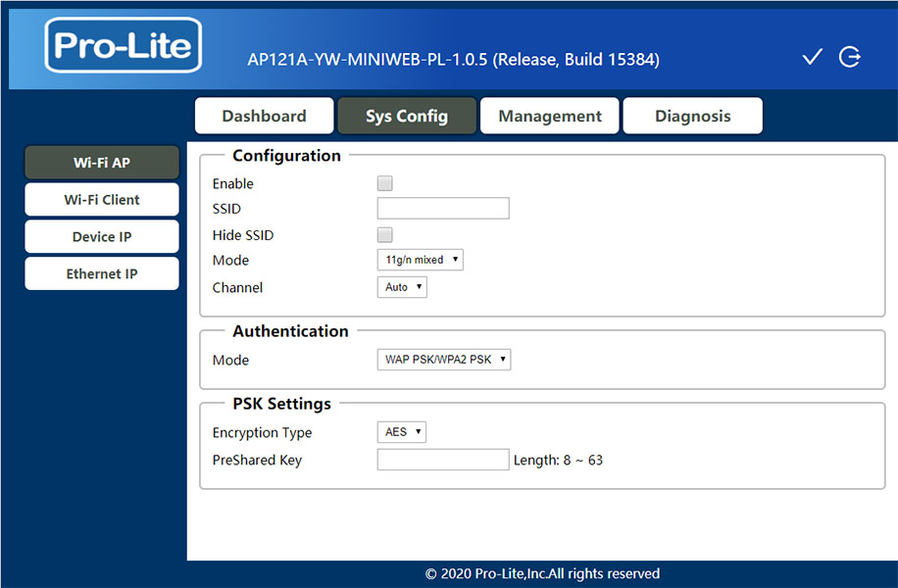Enable the Wi-Fi AP checkbox
The image size is (898, 588).
[385, 183]
